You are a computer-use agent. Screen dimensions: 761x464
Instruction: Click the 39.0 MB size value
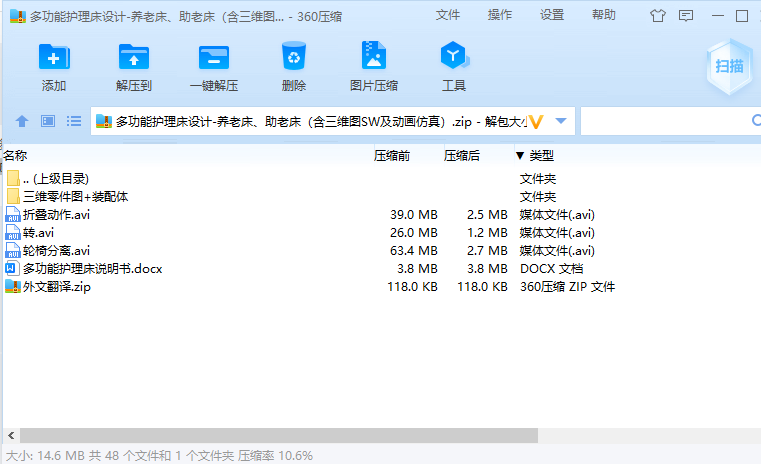[414, 215]
